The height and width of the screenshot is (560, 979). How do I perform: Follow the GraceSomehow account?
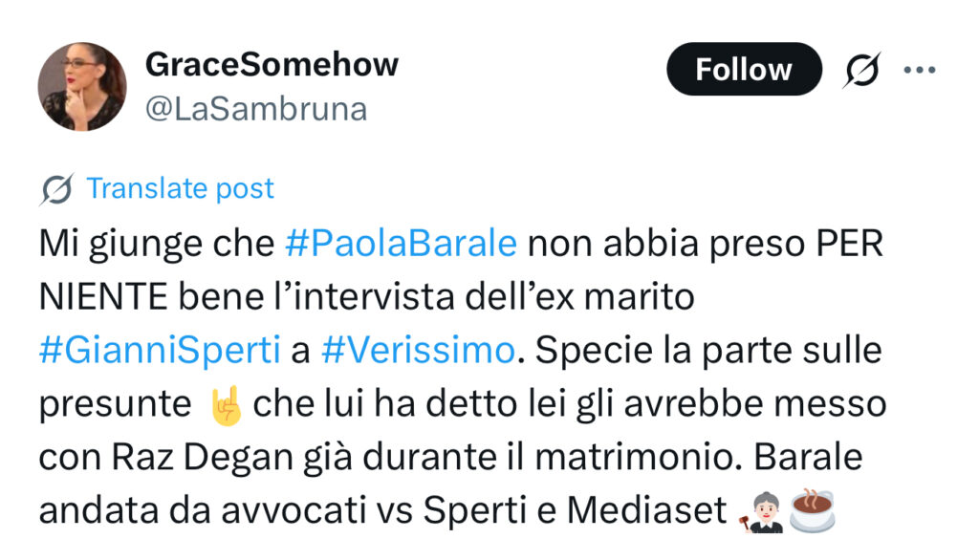pyautogui.click(x=743, y=70)
